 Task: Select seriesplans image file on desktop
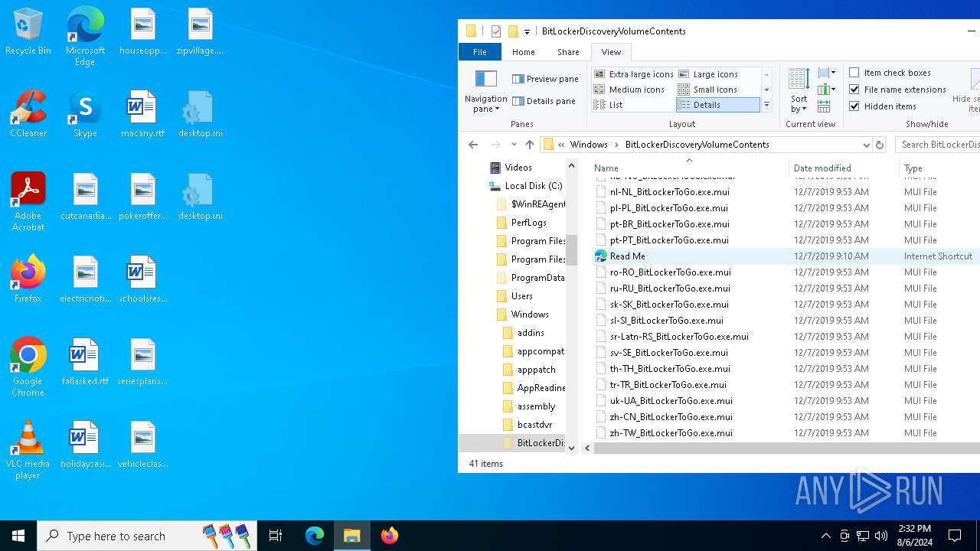coord(142,362)
